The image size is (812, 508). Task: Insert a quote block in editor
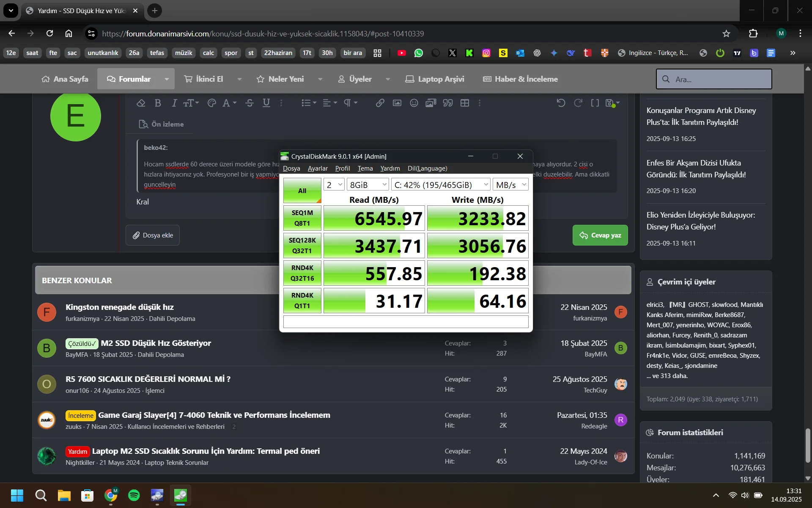(x=448, y=103)
